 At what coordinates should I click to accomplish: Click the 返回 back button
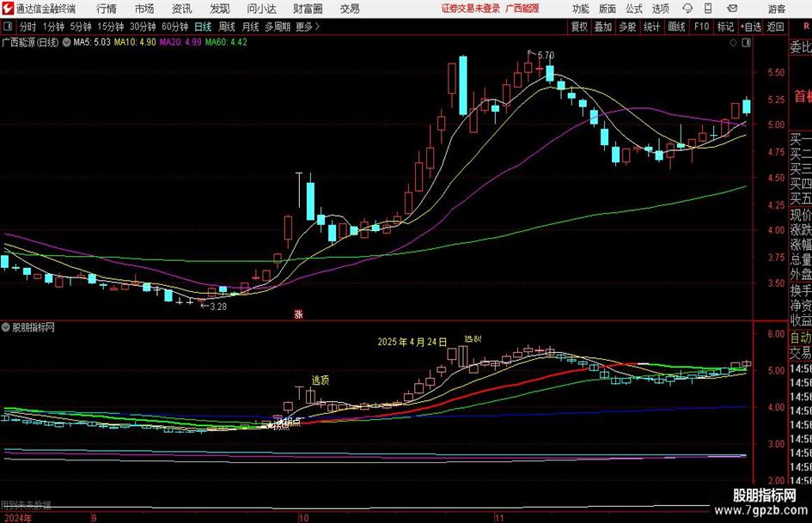click(775, 27)
